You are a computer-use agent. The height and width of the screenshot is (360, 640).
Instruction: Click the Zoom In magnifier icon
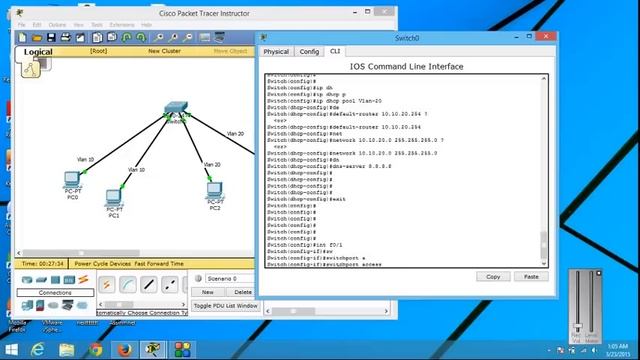(x=158, y=38)
